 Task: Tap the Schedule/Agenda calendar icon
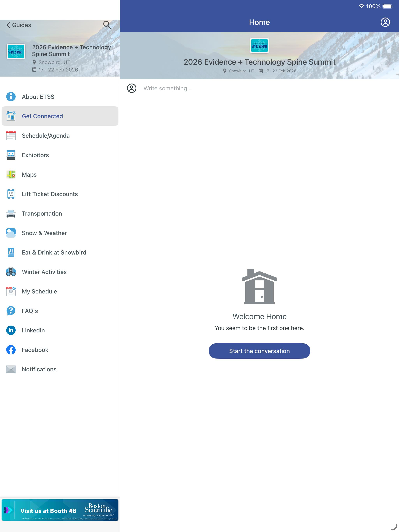(11, 136)
